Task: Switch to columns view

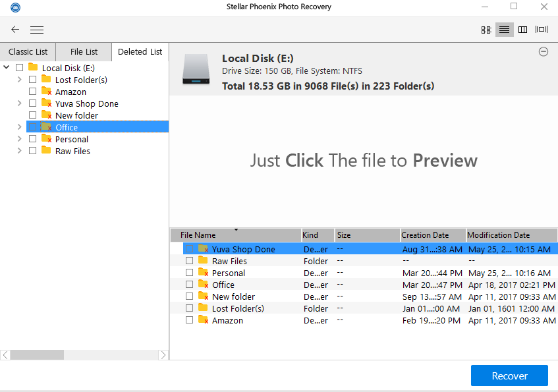Action: pos(523,30)
